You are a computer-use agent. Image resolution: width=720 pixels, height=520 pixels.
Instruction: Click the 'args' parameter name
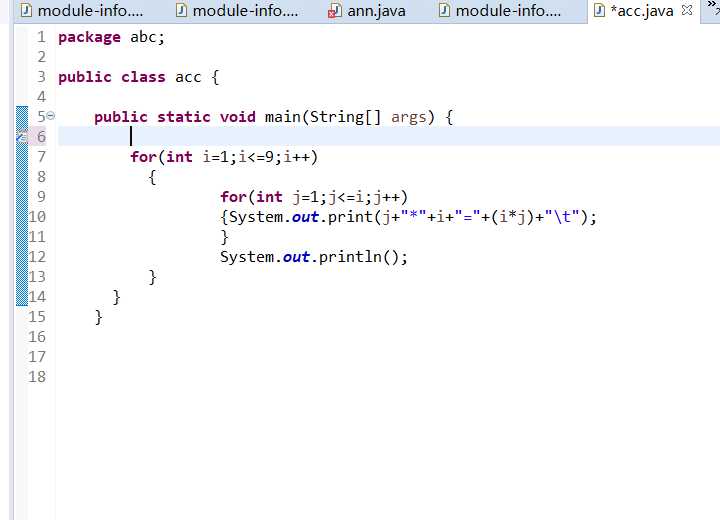click(x=409, y=118)
